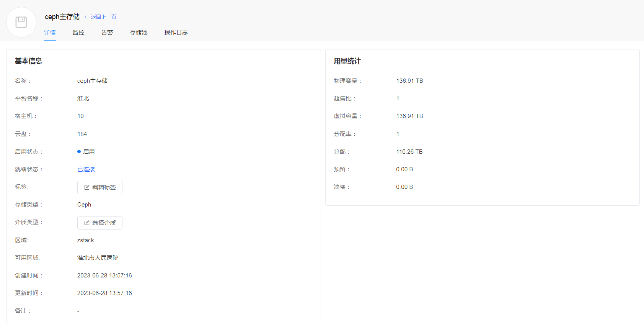Open the 存储池 tab

point(139,33)
